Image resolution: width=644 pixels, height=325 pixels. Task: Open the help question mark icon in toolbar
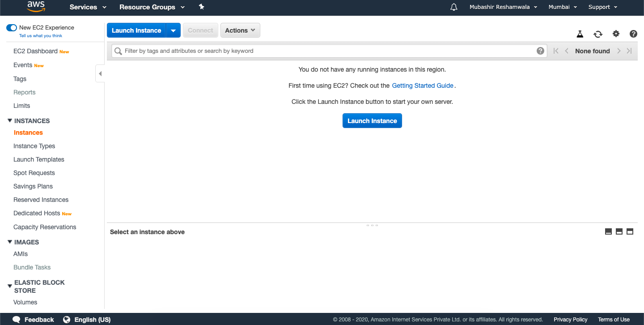click(x=633, y=34)
